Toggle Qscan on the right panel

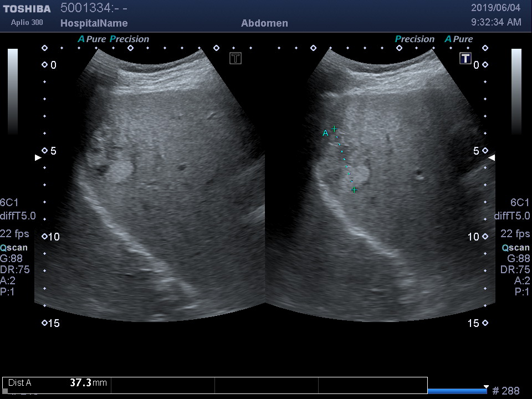coord(515,248)
